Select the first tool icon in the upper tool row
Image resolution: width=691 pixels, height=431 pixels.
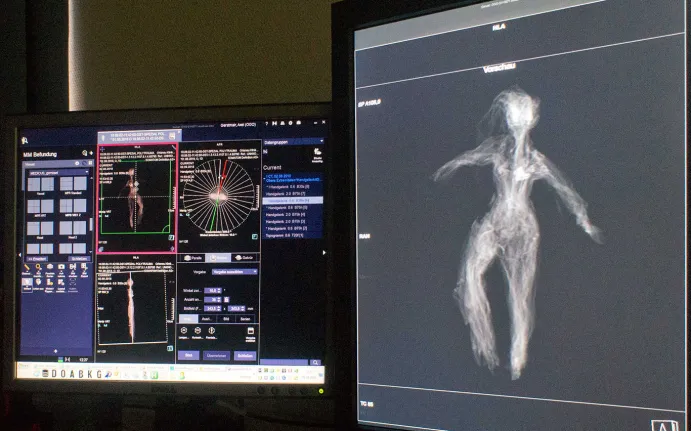[x=27, y=268]
